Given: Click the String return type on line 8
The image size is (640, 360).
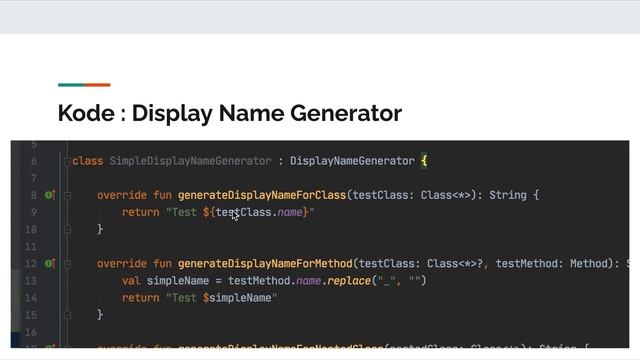Looking at the screenshot, I should pyautogui.click(x=508, y=195).
